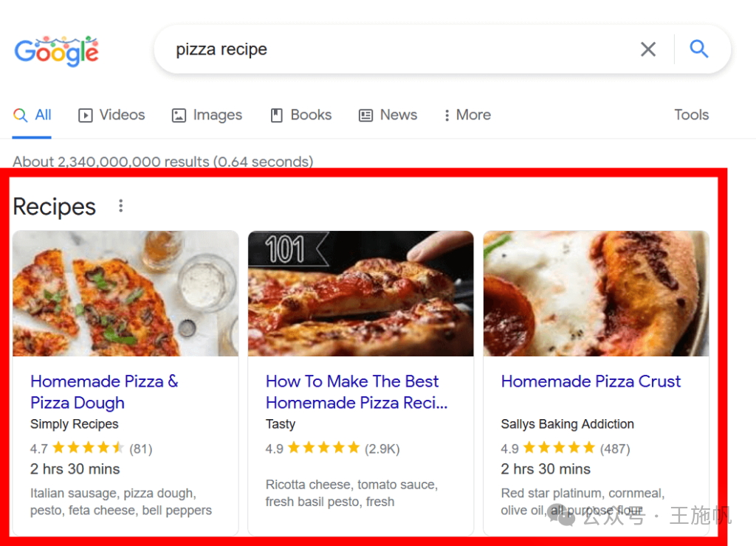Screen dimensions: 756x546
Task: Click the Google logo
Action: click(x=56, y=51)
